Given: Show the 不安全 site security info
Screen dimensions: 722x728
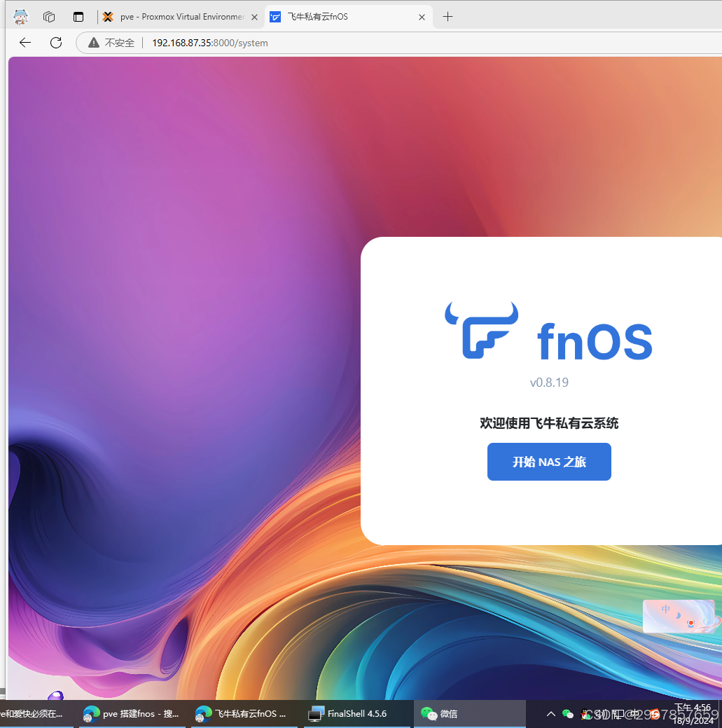Looking at the screenshot, I should click(x=111, y=43).
